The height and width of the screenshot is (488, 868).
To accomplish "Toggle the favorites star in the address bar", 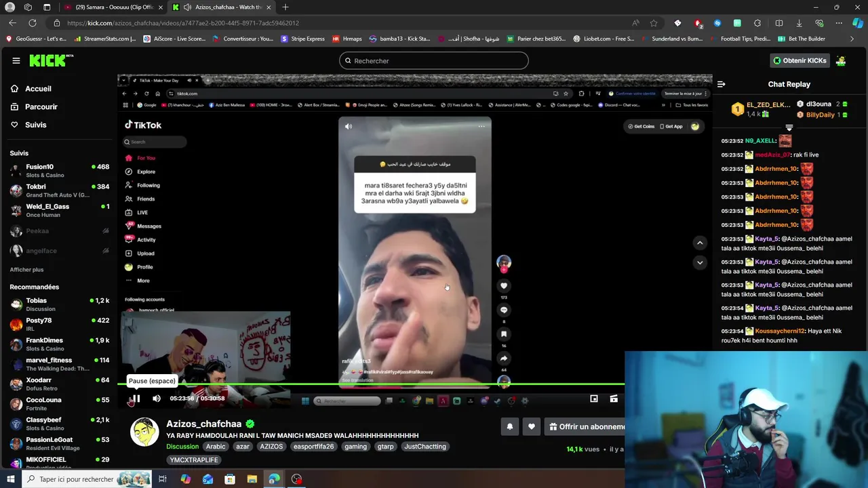I will point(654,23).
